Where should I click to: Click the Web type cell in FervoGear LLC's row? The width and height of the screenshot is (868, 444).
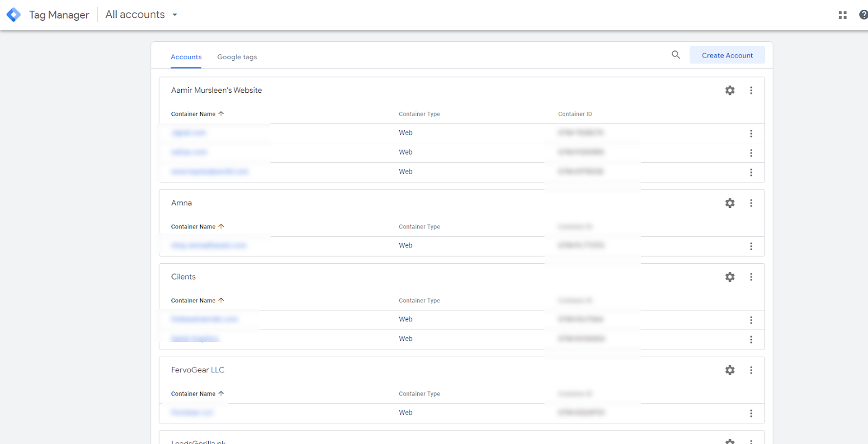[406, 413]
